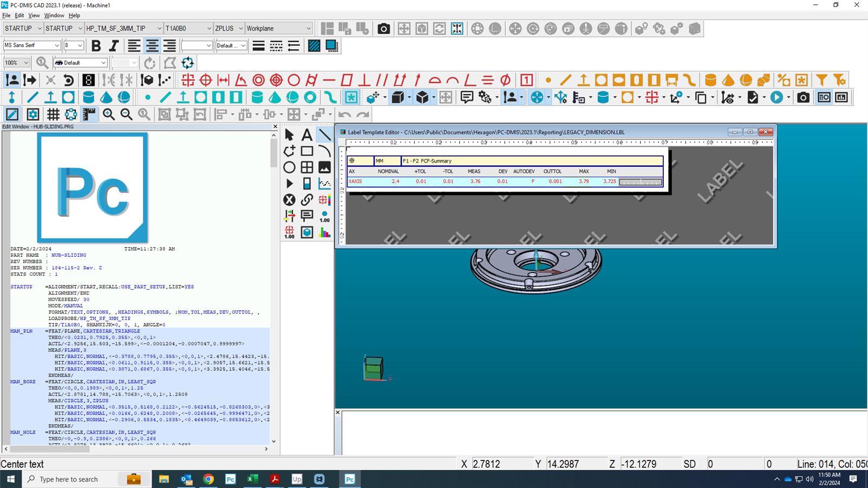Click the F1 - F2 FCF-Summary header cell
The width and height of the screenshot is (868, 488).
coord(532,161)
